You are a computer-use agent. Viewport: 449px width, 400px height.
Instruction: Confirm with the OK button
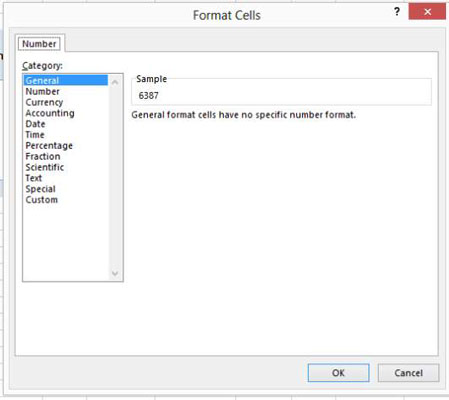click(338, 373)
